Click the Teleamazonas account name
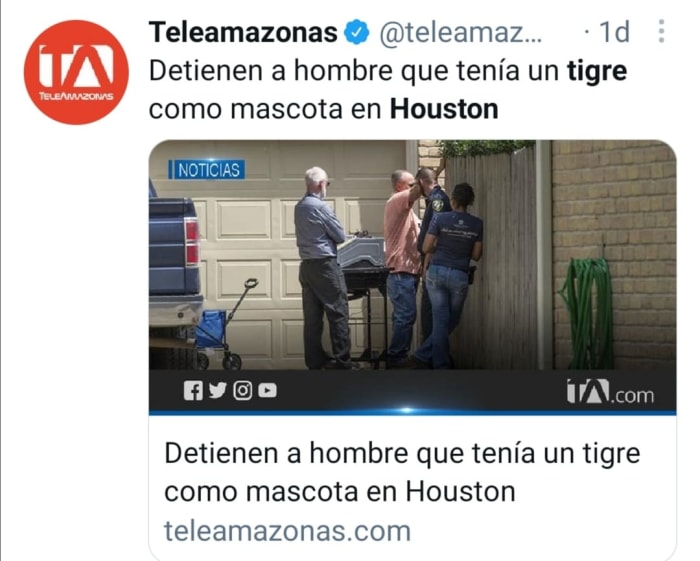The image size is (700, 561). click(243, 32)
